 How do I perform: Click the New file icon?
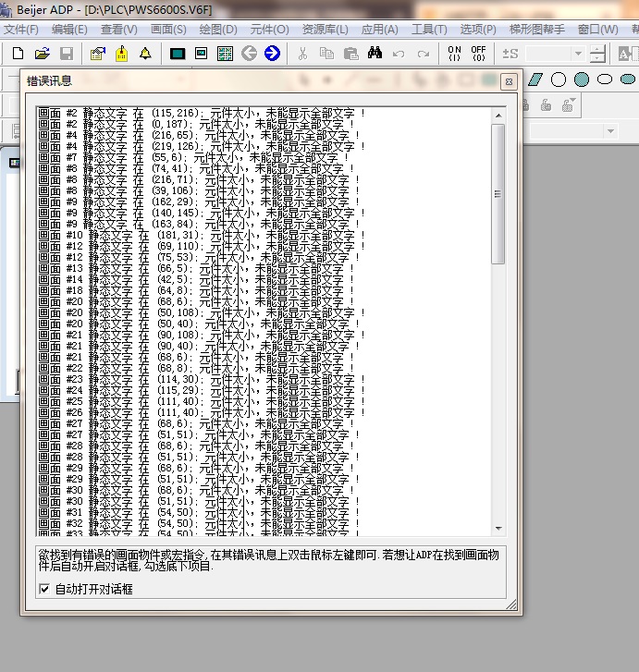point(18,54)
